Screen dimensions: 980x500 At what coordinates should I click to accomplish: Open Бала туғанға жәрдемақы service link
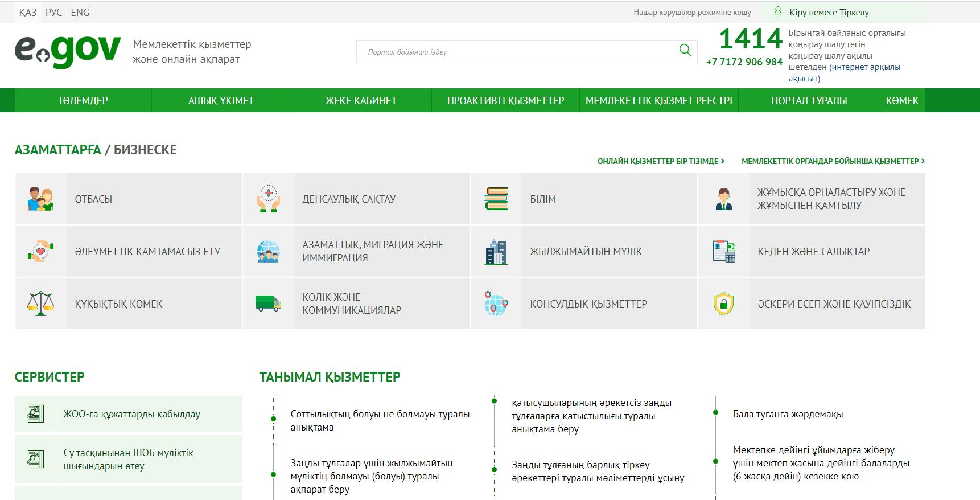point(788,415)
